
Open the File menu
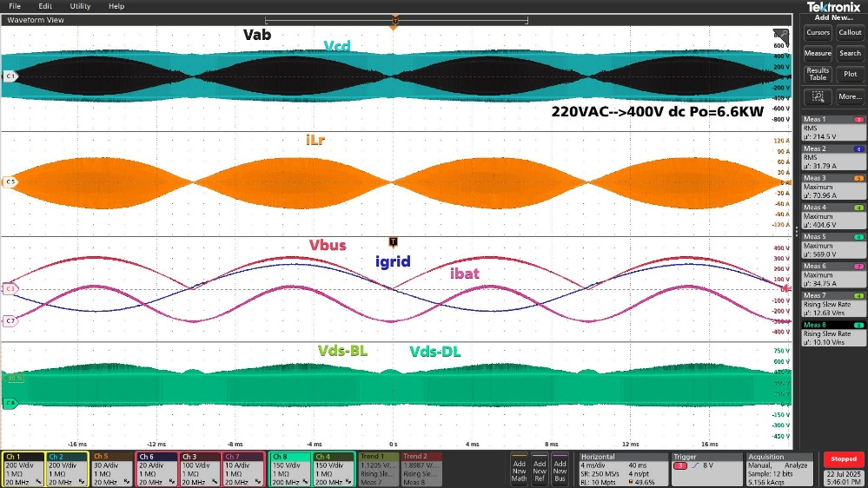15,6
